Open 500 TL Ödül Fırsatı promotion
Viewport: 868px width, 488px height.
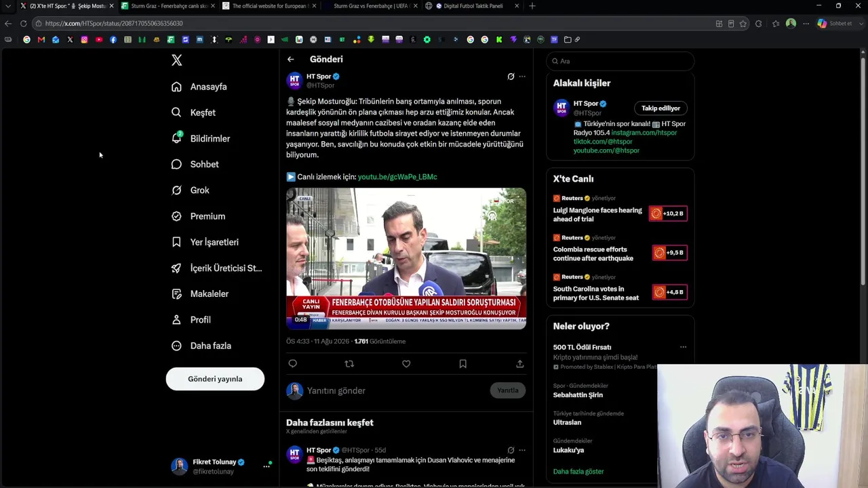[582, 347]
